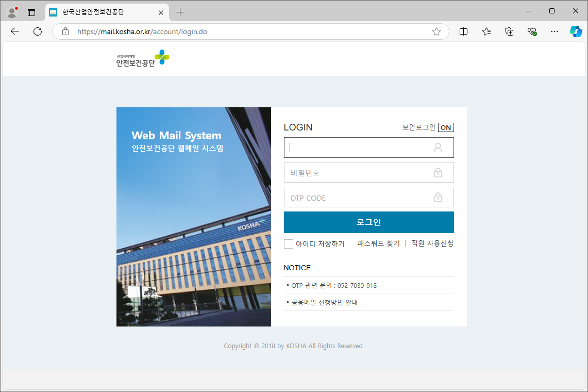Click the 로그인 login button

pos(368,222)
